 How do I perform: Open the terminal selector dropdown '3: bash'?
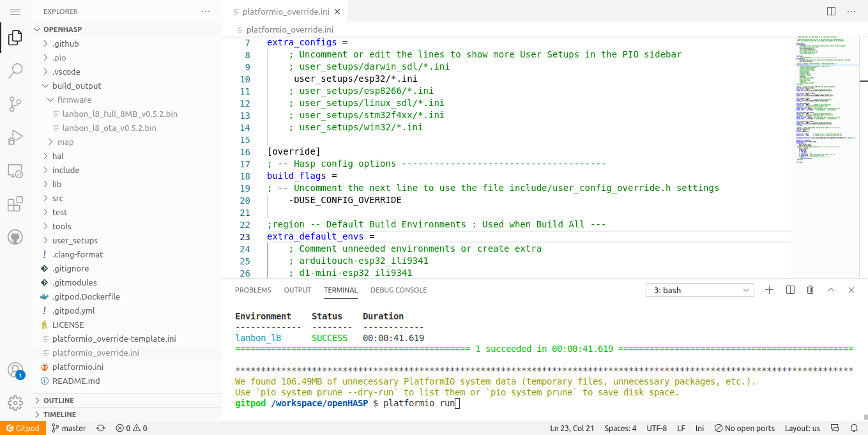699,290
